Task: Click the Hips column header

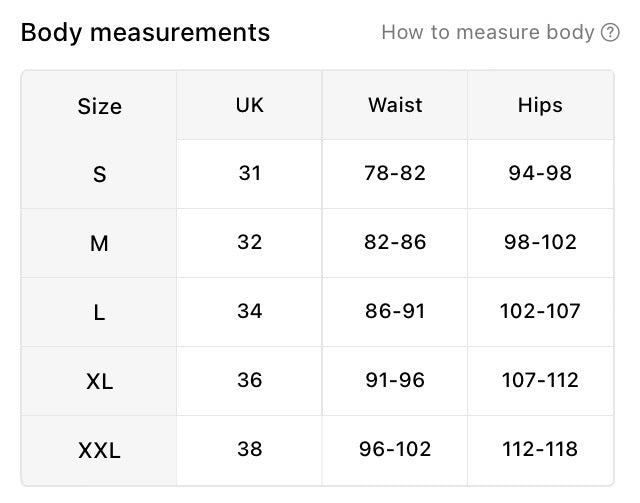Action: tap(540, 105)
